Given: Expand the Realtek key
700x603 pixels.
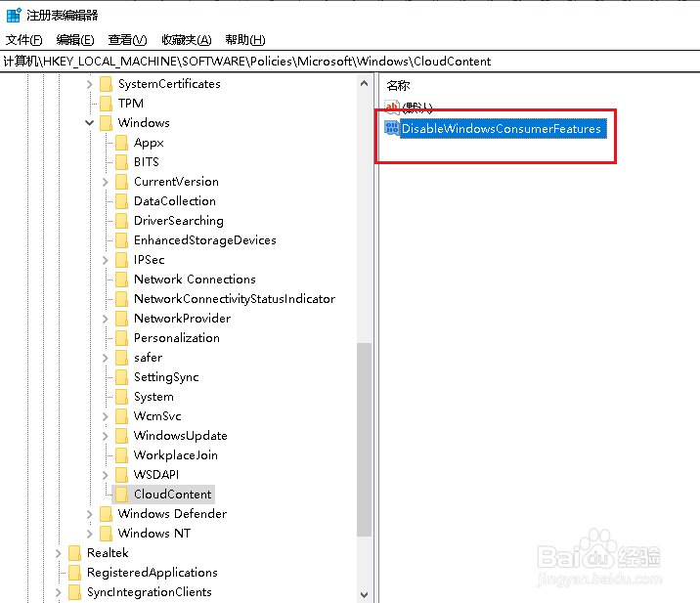Looking at the screenshot, I should [58, 553].
